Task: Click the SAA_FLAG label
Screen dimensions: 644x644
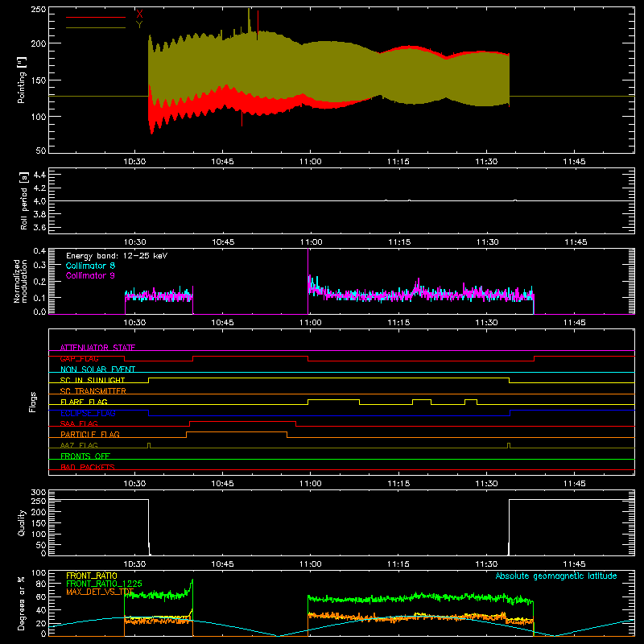Action: point(79,423)
